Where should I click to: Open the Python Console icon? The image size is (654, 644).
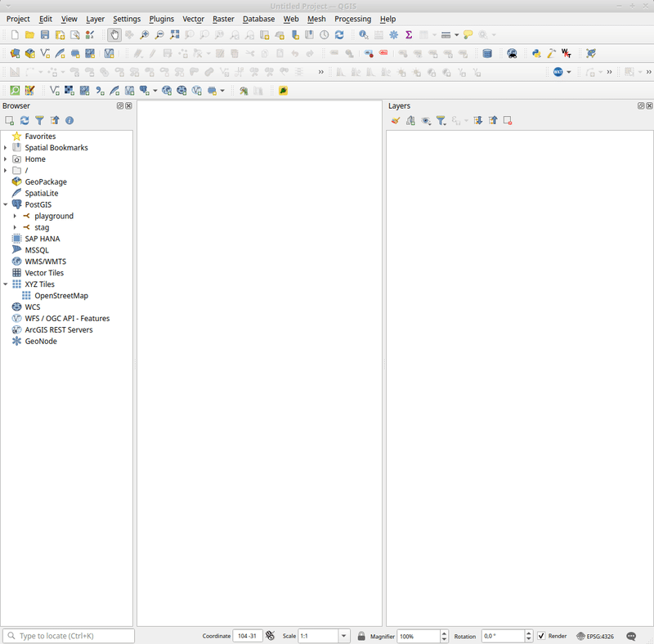(536, 53)
